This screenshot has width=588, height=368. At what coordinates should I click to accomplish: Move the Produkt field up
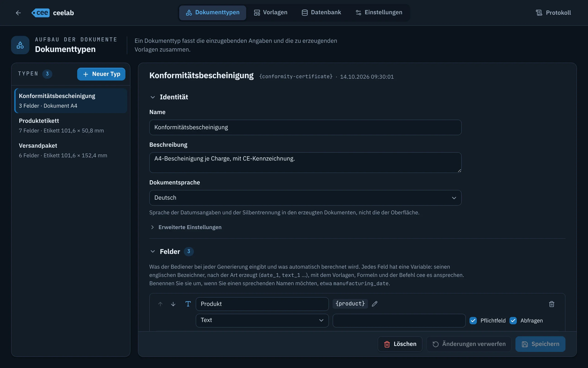pyautogui.click(x=160, y=304)
